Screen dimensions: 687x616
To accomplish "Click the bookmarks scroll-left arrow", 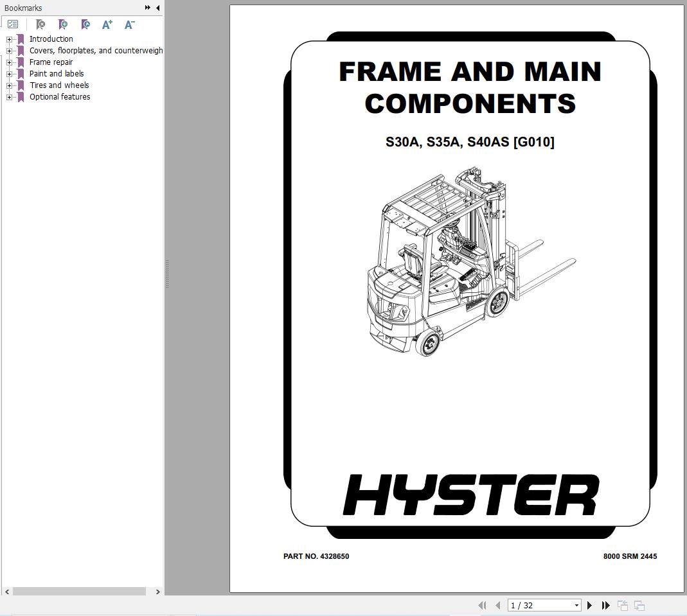I will (7, 592).
